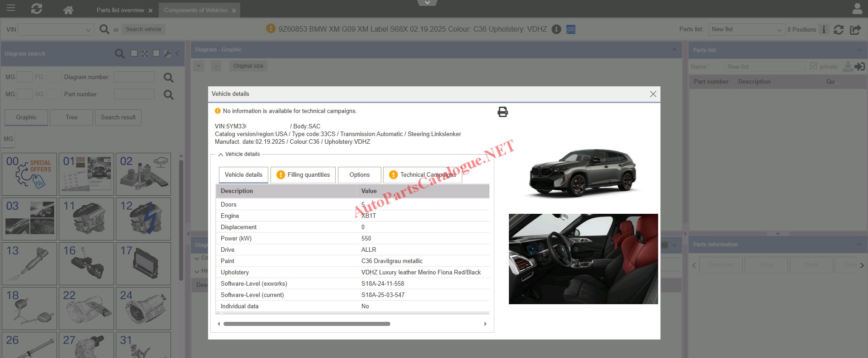Click the user profile icon

click(x=857, y=9)
